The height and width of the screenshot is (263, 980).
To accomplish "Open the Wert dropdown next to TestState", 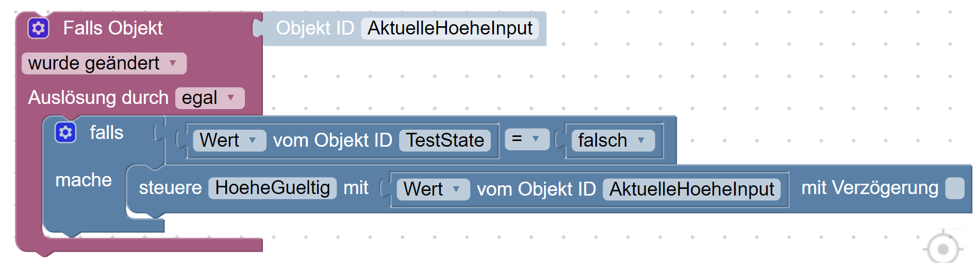I will 229,141.
